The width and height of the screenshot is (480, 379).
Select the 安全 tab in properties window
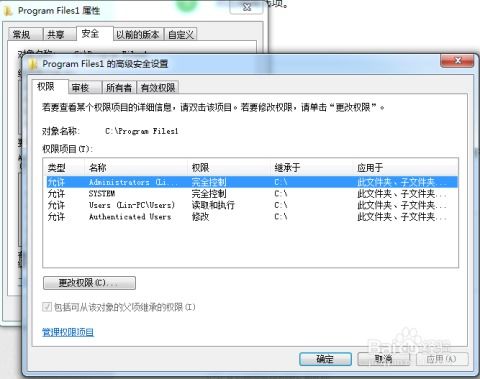pyautogui.click(x=94, y=33)
